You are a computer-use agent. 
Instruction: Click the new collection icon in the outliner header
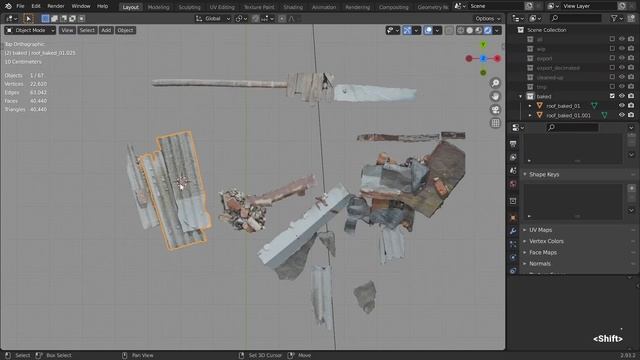632,18
